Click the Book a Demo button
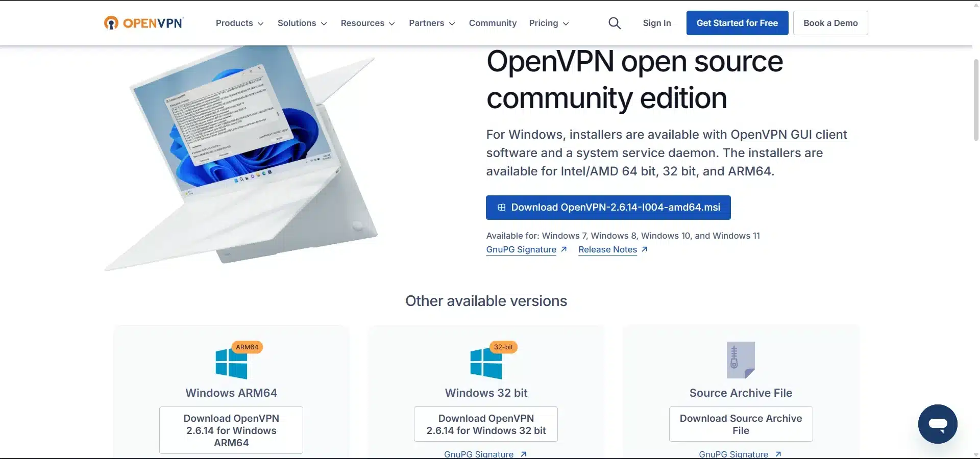Image resolution: width=980 pixels, height=459 pixels. click(830, 23)
